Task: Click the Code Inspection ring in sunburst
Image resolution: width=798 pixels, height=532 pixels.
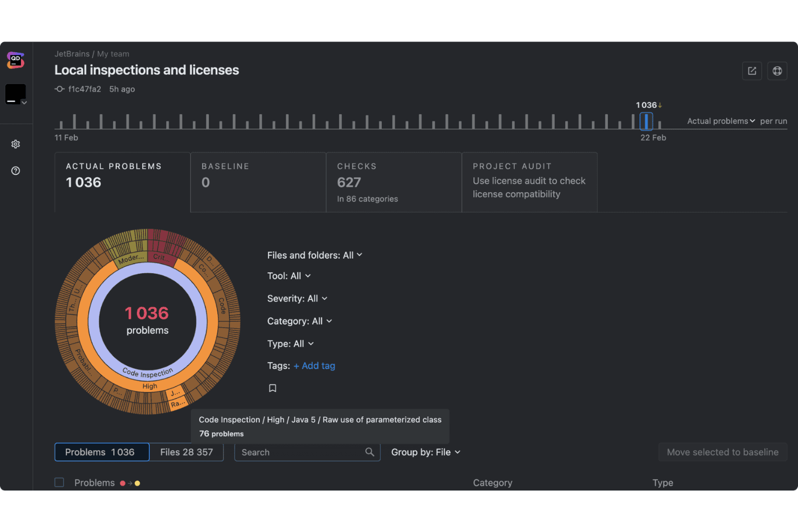Action: pos(148,372)
